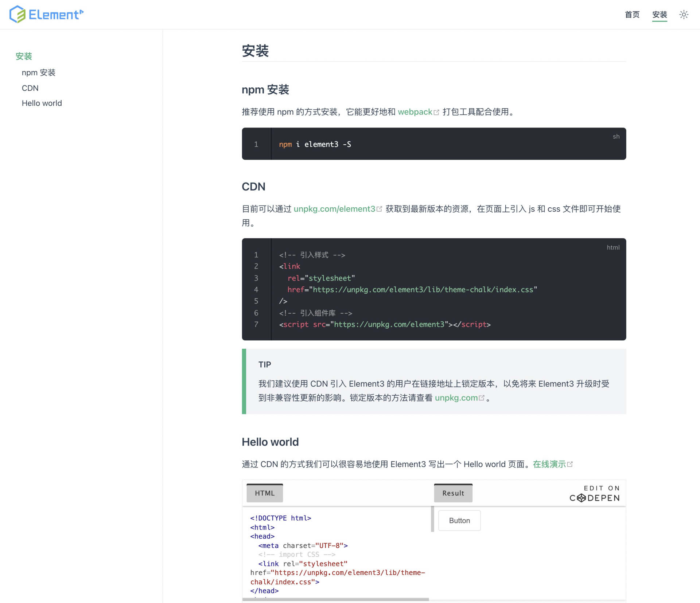This screenshot has width=700, height=603.
Task: Open the unpkg.com/element3 link
Action: pos(334,209)
